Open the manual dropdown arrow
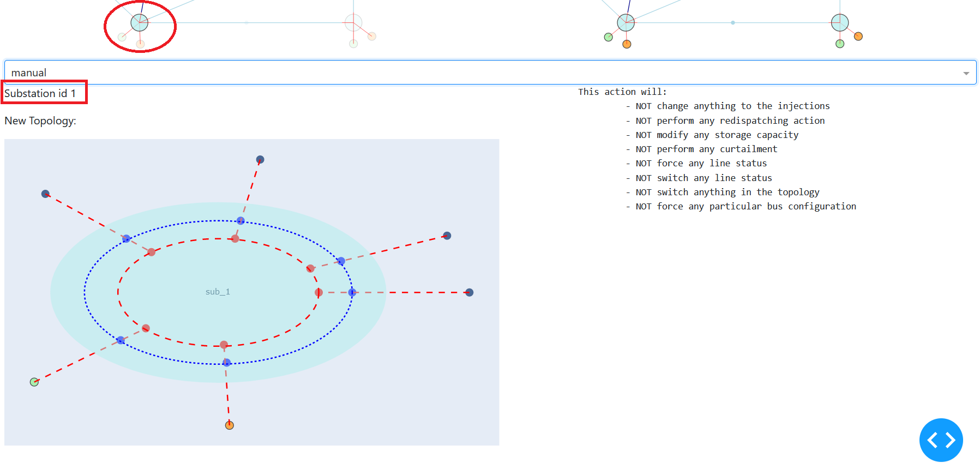This screenshot has width=980, height=463. 966,73
